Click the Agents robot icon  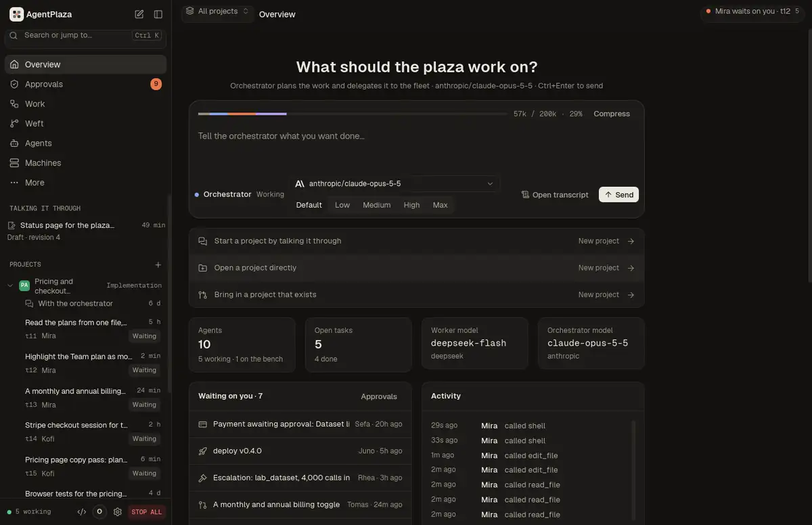14,143
